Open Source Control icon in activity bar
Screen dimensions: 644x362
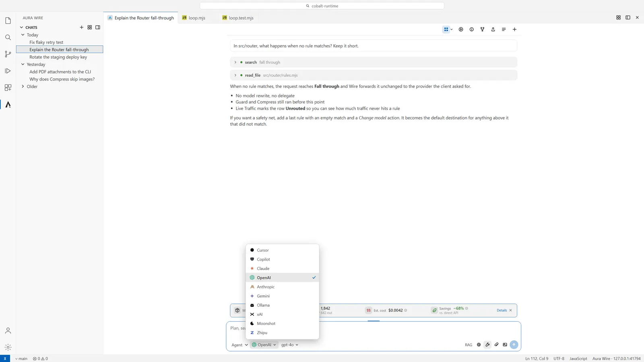click(8, 54)
